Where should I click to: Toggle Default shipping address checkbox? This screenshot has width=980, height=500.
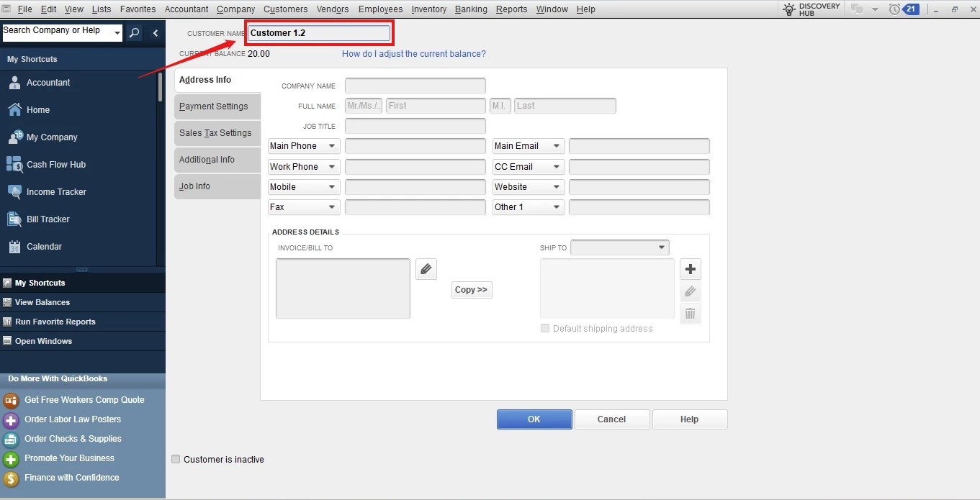click(545, 328)
